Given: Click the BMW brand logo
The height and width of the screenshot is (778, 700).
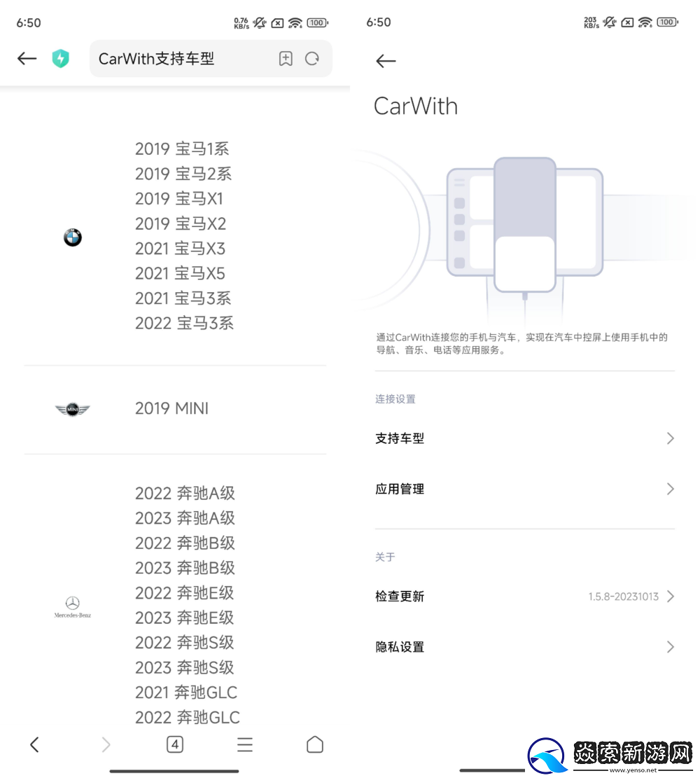Looking at the screenshot, I should click(72, 237).
